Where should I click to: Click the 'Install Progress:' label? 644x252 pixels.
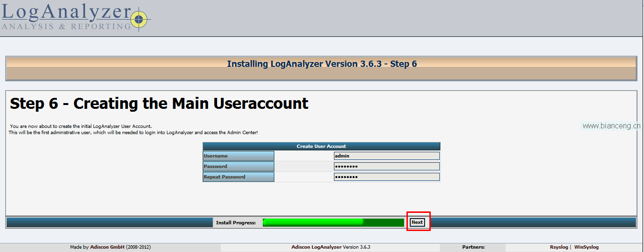pyautogui.click(x=236, y=223)
